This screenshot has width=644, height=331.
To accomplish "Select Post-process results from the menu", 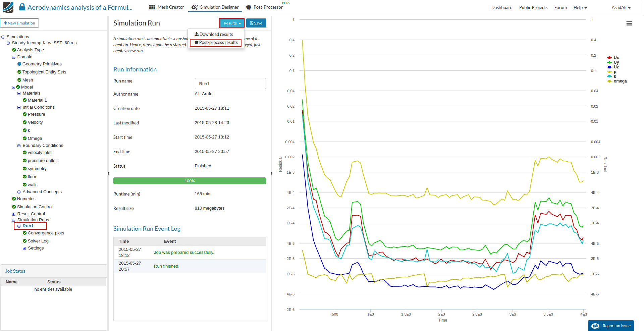I will click(216, 43).
